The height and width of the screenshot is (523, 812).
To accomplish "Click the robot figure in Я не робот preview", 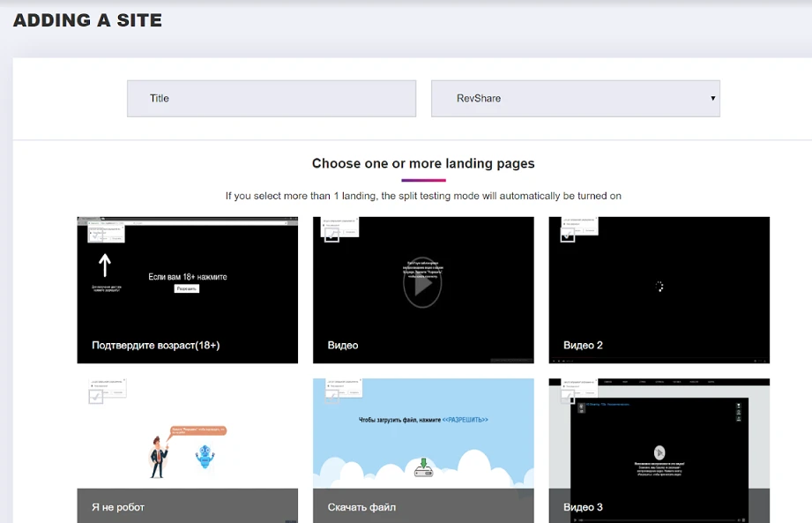I will tap(205, 457).
